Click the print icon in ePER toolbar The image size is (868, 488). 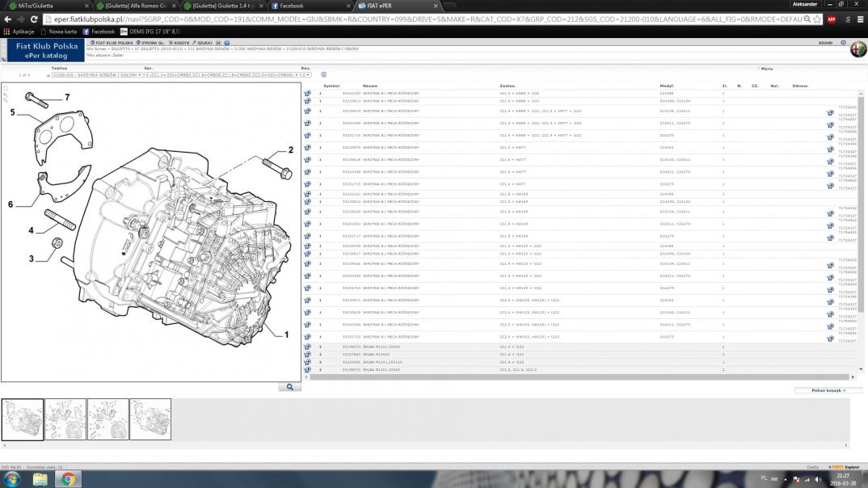pos(219,43)
